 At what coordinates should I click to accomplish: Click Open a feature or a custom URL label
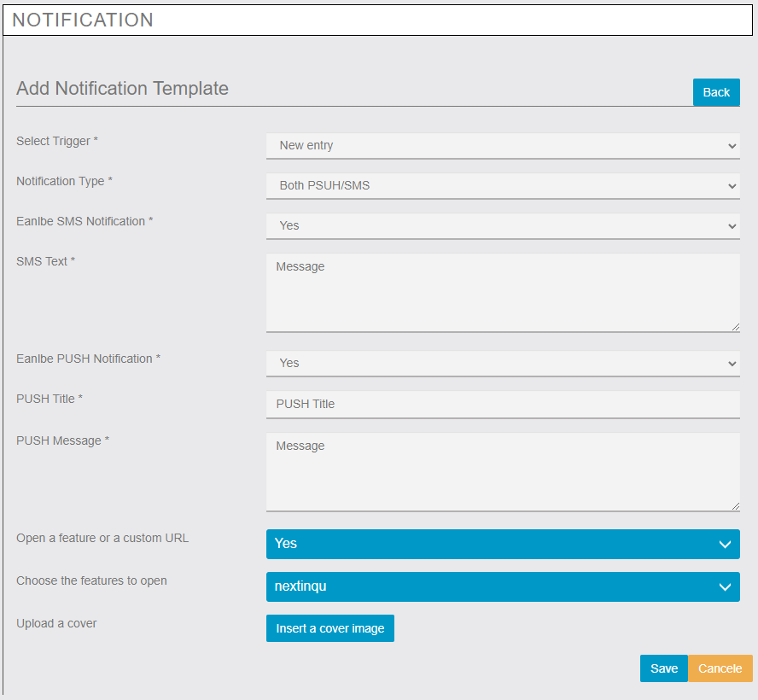(x=102, y=538)
